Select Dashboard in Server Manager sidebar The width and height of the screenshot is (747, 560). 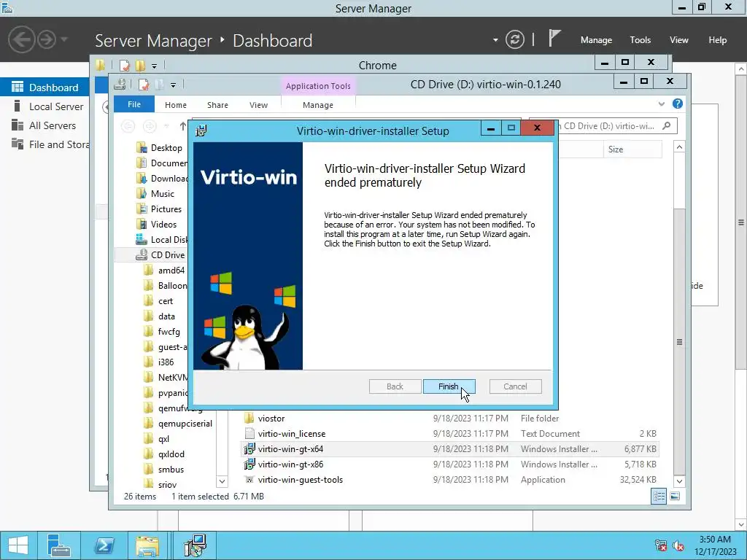click(44, 87)
